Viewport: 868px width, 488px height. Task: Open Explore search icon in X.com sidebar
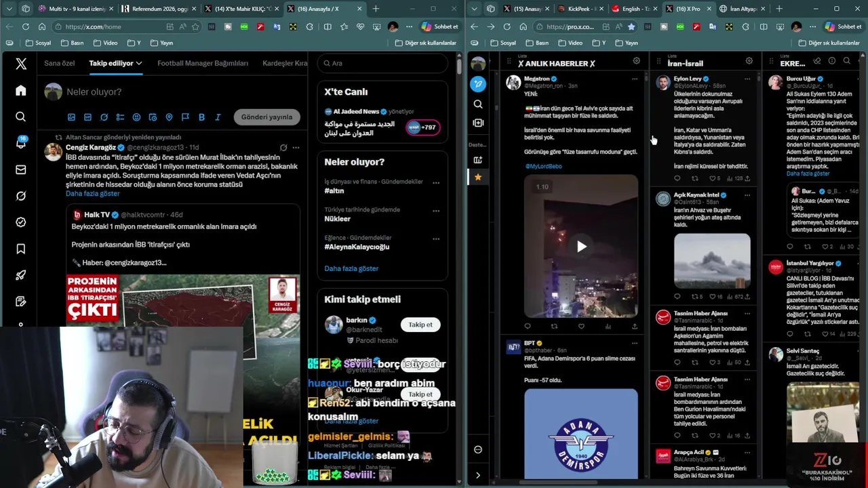pyautogui.click(x=21, y=117)
